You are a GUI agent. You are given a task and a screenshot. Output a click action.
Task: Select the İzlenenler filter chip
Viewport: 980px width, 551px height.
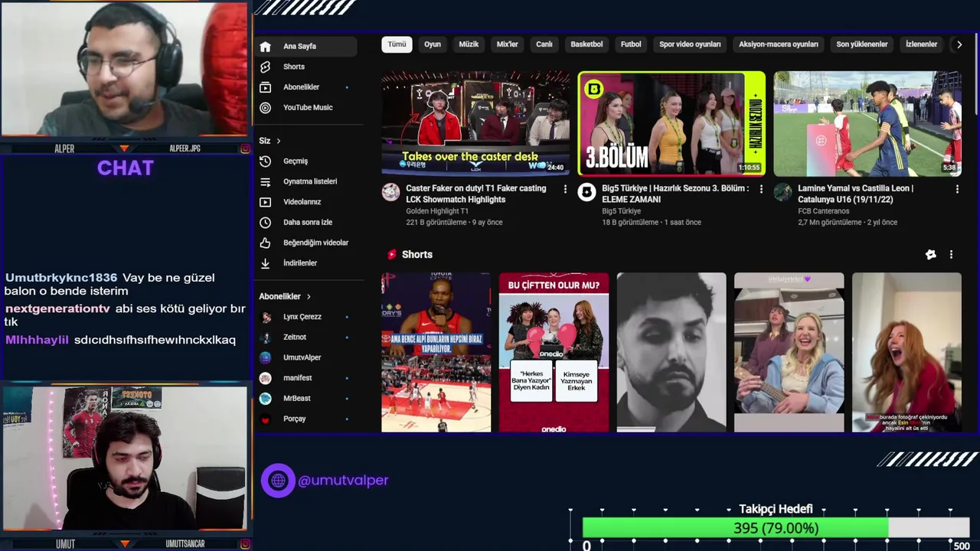(921, 44)
